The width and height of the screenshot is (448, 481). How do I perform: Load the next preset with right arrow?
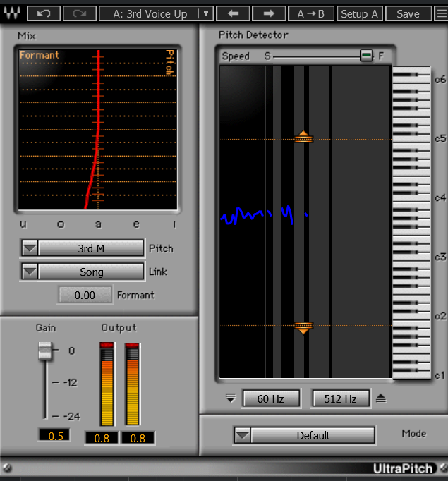(x=269, y=13)
